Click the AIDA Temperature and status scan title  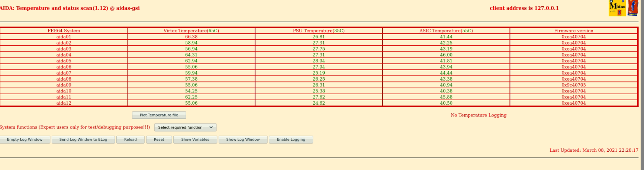70,8
